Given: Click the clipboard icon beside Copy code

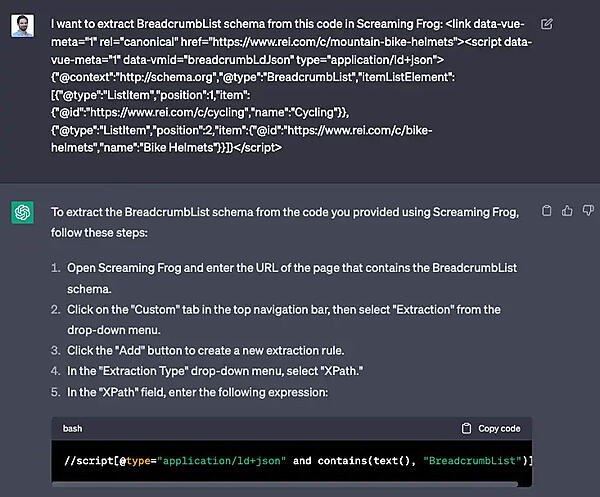Looking at the screenshot, I should (467, 428).
